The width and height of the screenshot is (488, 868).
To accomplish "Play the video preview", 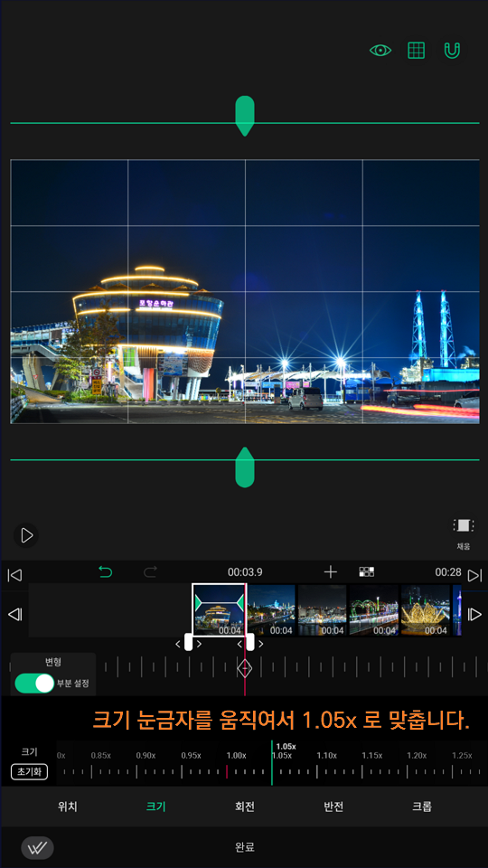I will pyautogui.click(x=26, y=535).
